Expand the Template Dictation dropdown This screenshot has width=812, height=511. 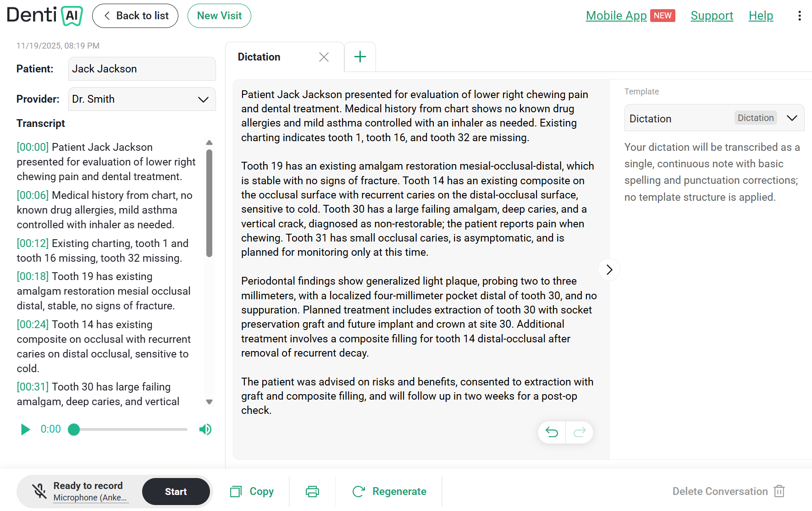click(714, 118)
